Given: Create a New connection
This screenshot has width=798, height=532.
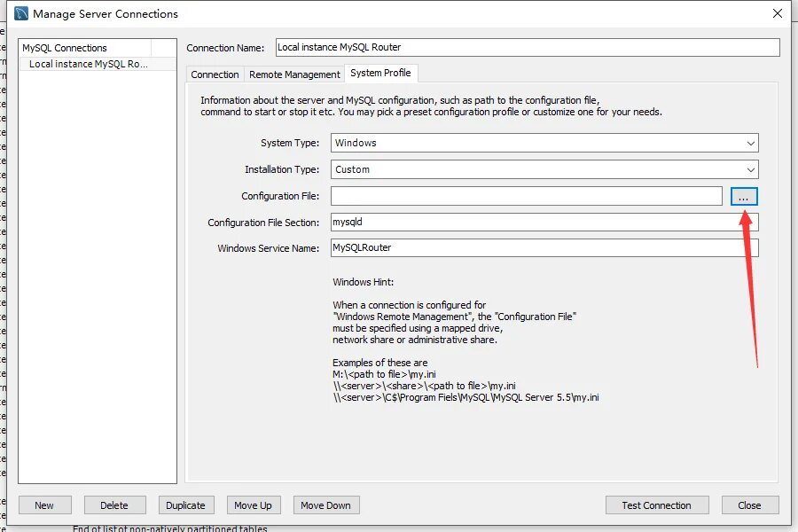Looking at the screenshot, I should 45,505.
